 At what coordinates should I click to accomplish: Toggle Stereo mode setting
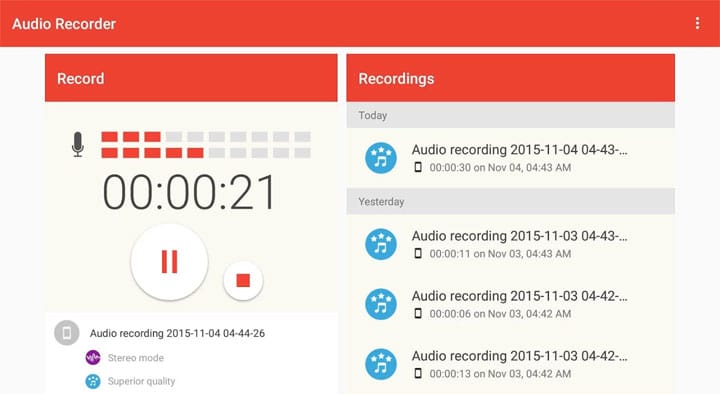click(x=135, y=358)
